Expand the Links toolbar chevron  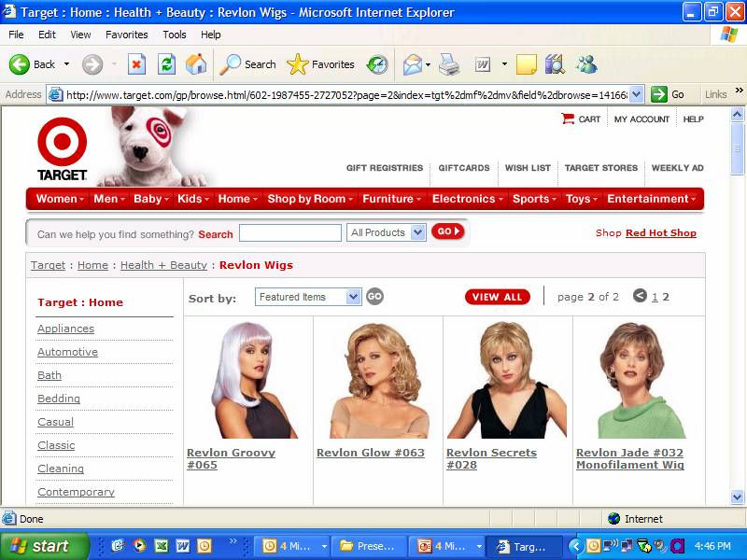pyautogui.click(x=739, y=90)
